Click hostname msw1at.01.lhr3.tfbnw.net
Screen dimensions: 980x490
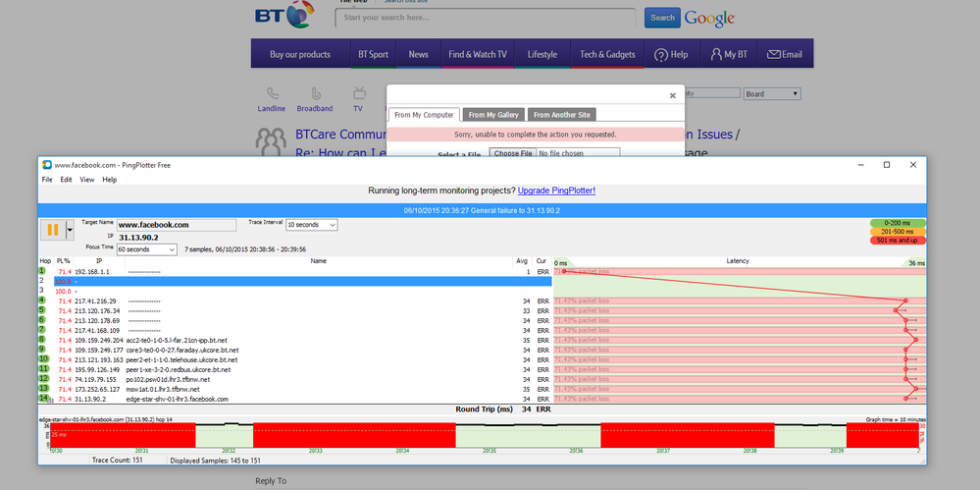163,389
